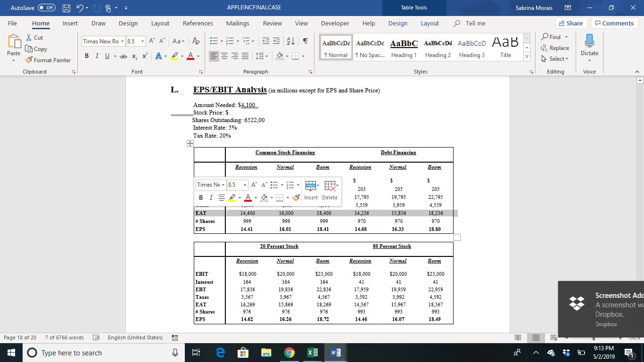This screenshot has height=362, width=644.
Task: Open the Windows Start menu
Action: [x=11, y=353]
